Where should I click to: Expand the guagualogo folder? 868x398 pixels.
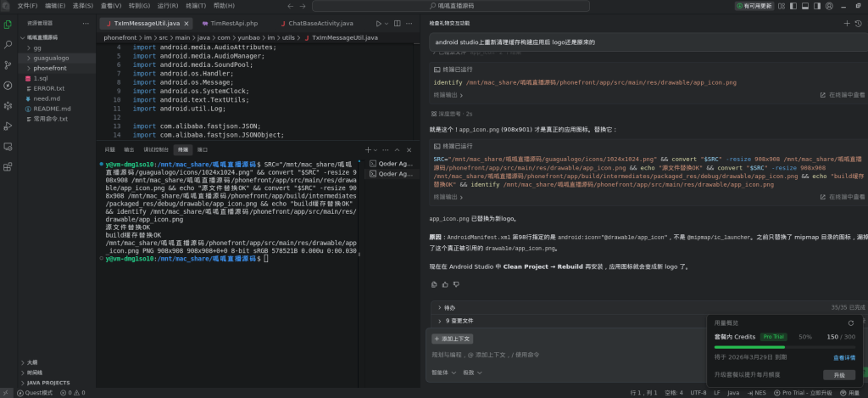51,58
